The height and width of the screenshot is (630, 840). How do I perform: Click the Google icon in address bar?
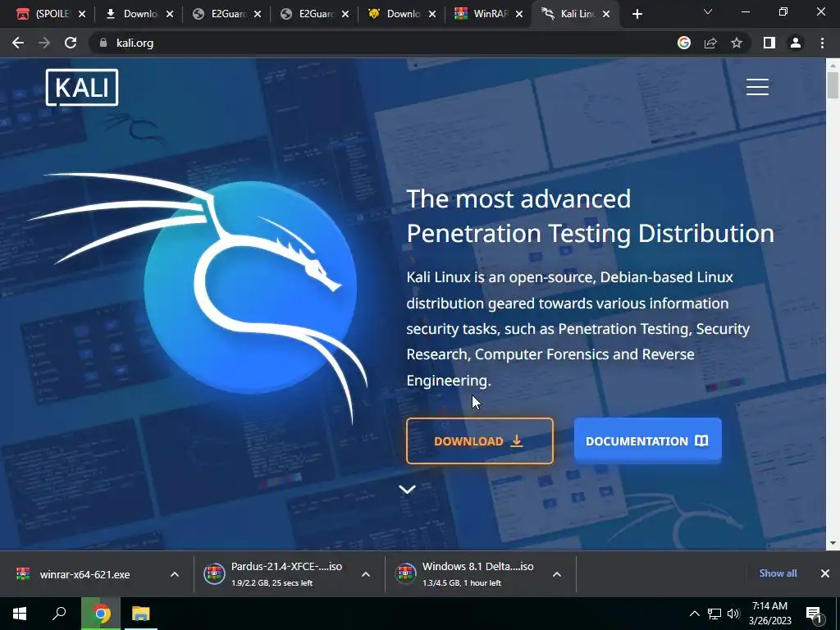point(683,43)
